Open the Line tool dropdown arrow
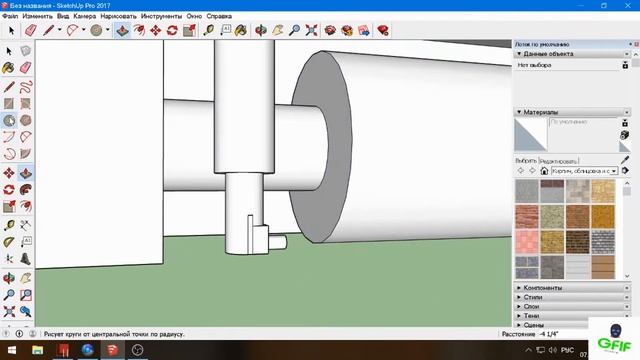640x360 pixels. pos(59,30)
